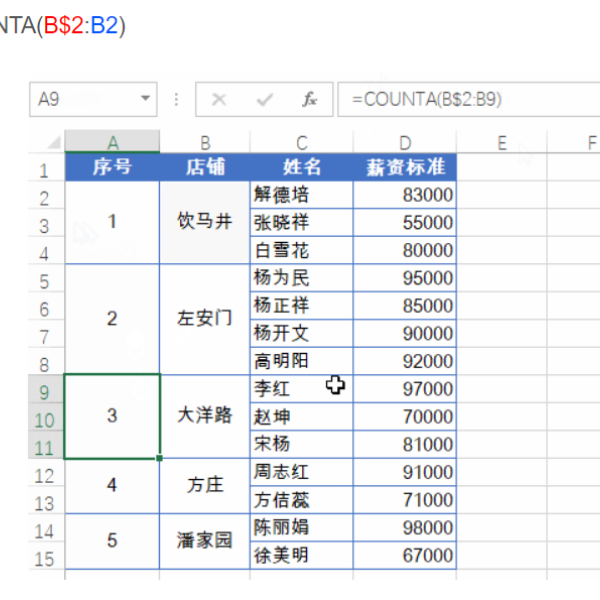
Task: Open Insert Function with the fx icon
Action: tap(310, 100)
